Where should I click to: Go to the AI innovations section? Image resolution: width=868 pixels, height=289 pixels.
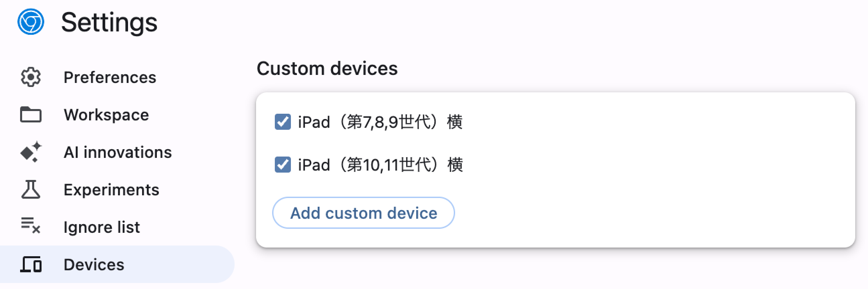(118, 152)
